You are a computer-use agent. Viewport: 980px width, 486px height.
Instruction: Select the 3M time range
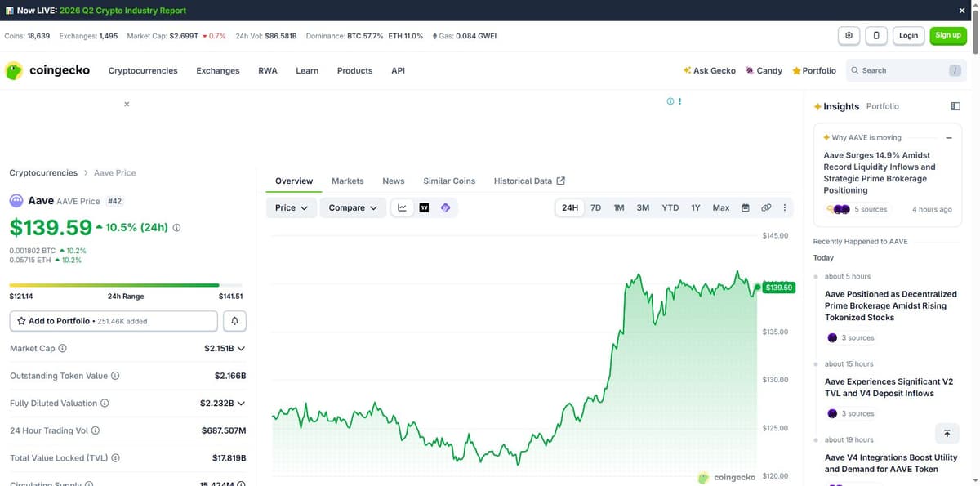pyautogui.click(x=644, y=207)
